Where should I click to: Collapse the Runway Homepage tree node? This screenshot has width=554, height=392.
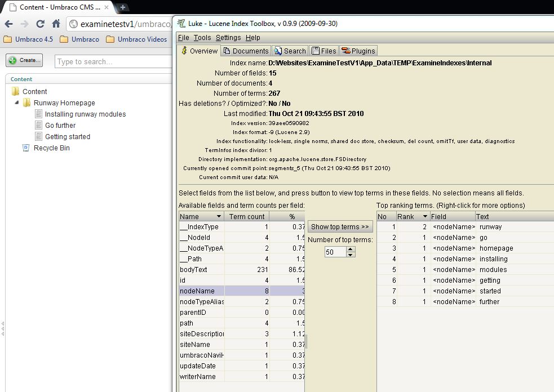[16, 103]
